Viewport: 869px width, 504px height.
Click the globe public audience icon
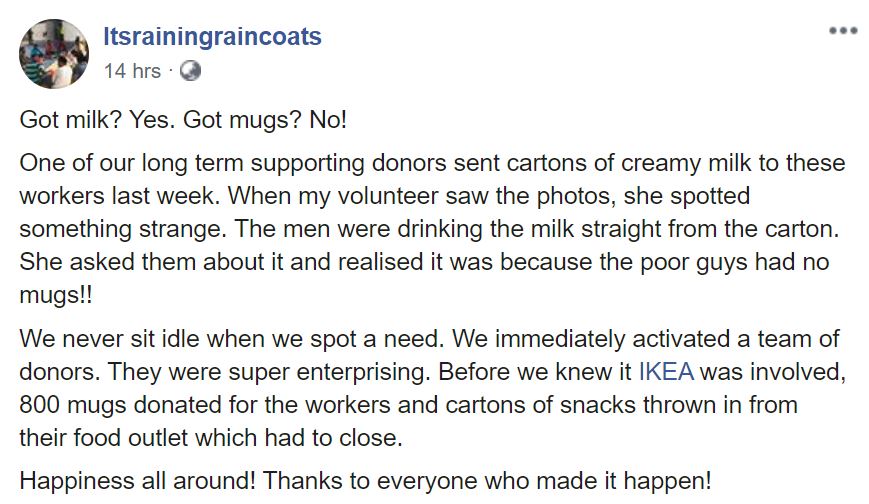(x=190, y=71)
